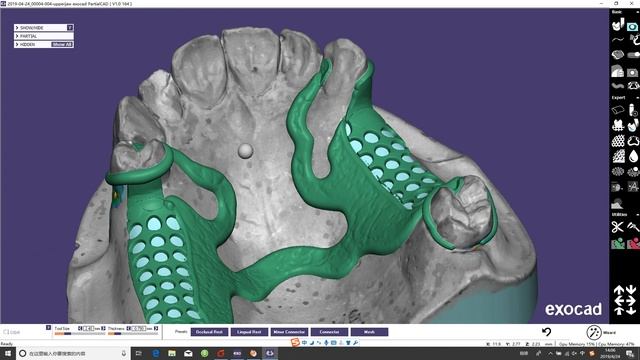Click the letter A text tool icon
This screenshot has height=360, width=640.
633,187
